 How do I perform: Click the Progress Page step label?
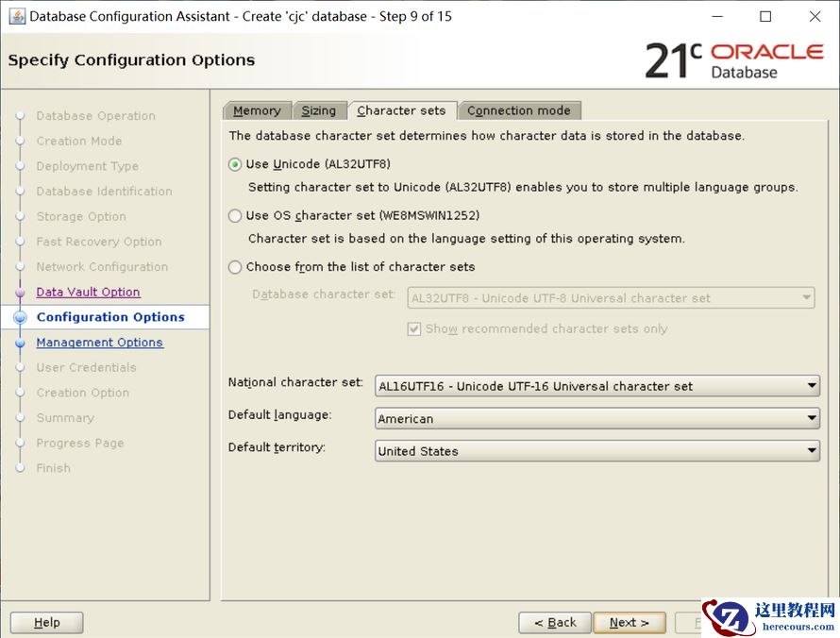point(80,443)
